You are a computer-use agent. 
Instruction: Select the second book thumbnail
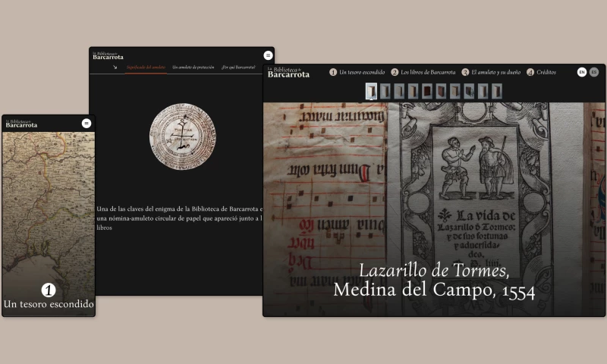385,92
